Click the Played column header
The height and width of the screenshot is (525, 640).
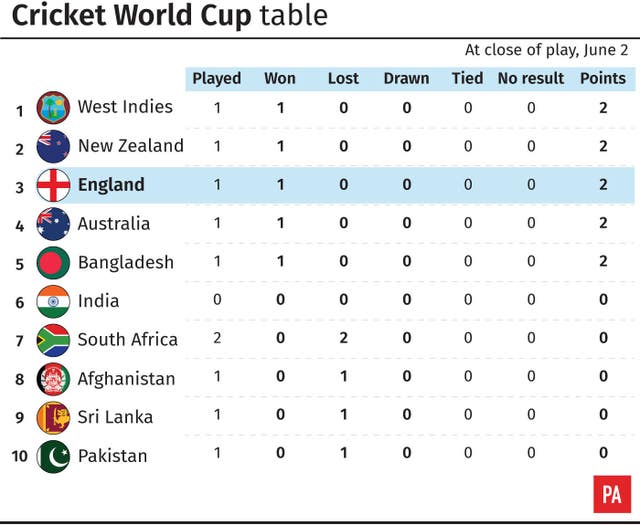point(217,78)
